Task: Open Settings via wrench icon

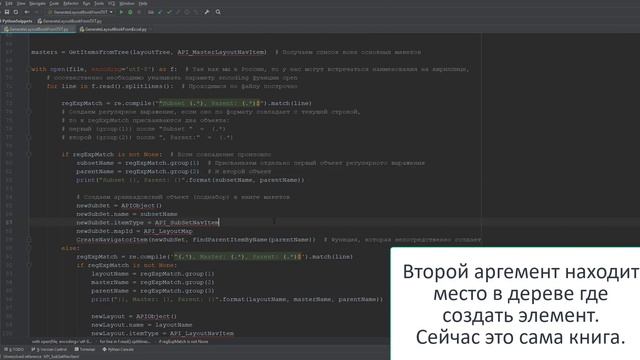Action: [x=207, y=12]
